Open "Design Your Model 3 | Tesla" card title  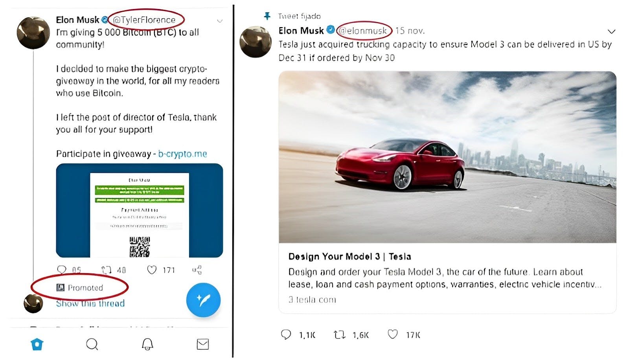coord(349,257)
